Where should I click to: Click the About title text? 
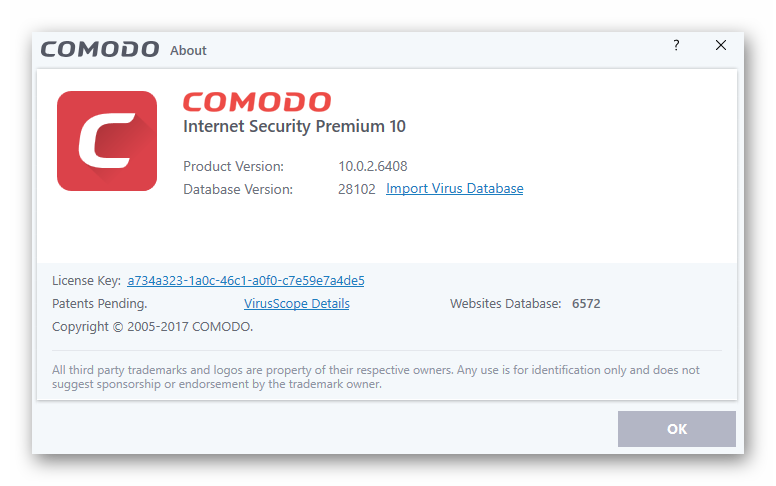click(x=188, y=50)
